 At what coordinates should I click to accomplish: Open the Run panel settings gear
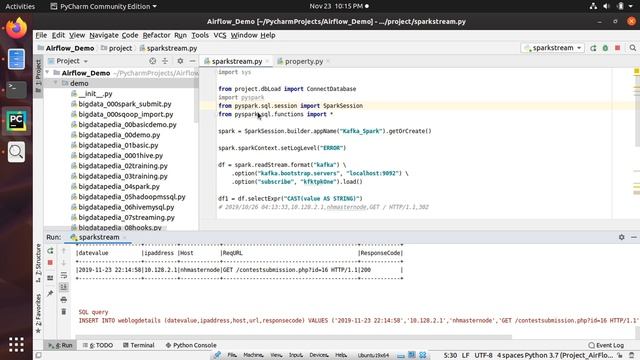(621, 237)
